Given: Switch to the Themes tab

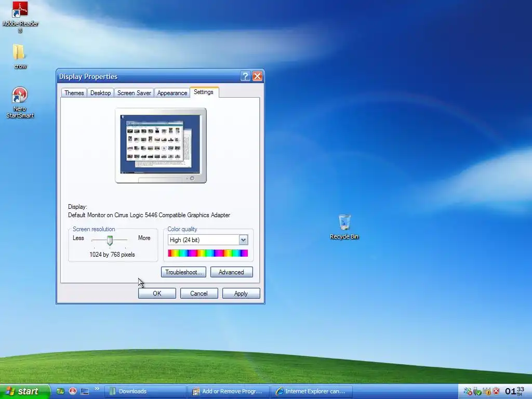Looking at the screenshot, I should [74, 93].
